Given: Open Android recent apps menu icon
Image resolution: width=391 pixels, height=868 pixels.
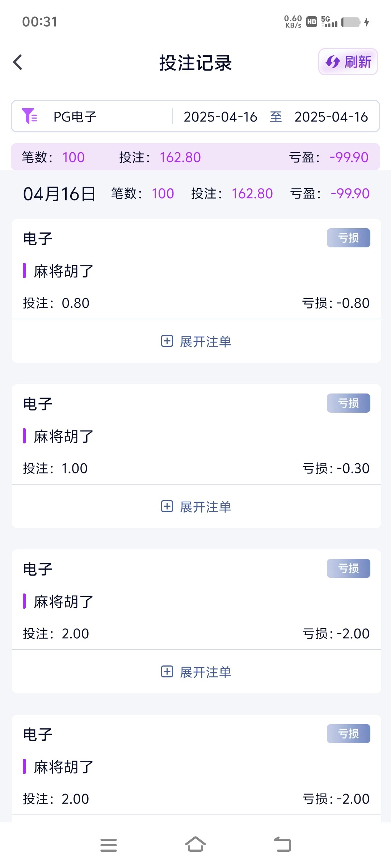Looking at the screenshot, I should tap(109, 845).
